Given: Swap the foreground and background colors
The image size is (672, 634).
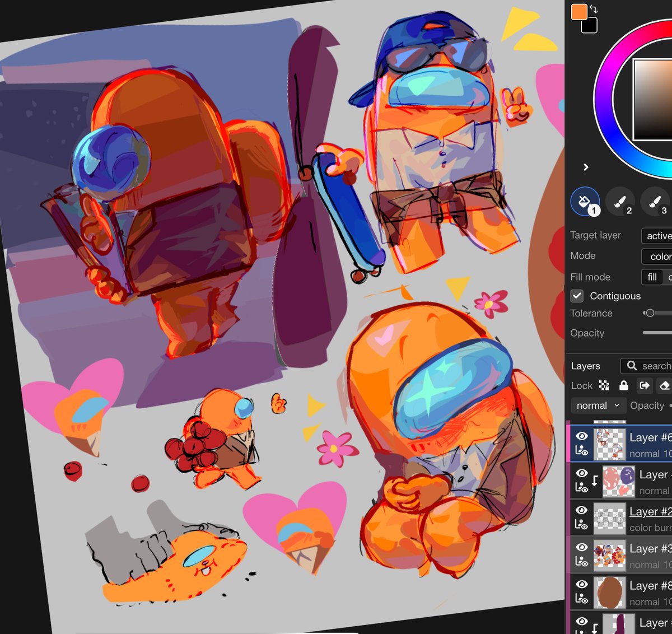Looking at the screenshot, I should click(594, 10).
